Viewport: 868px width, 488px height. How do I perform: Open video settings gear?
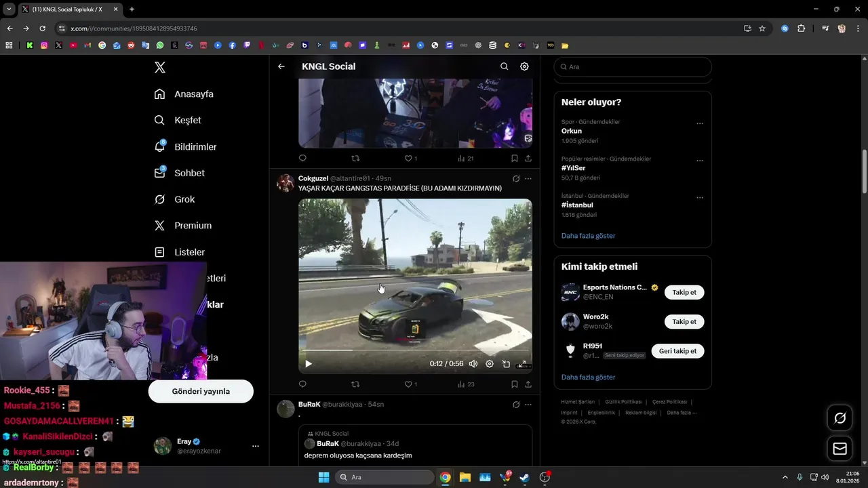(x=490, y=364)
